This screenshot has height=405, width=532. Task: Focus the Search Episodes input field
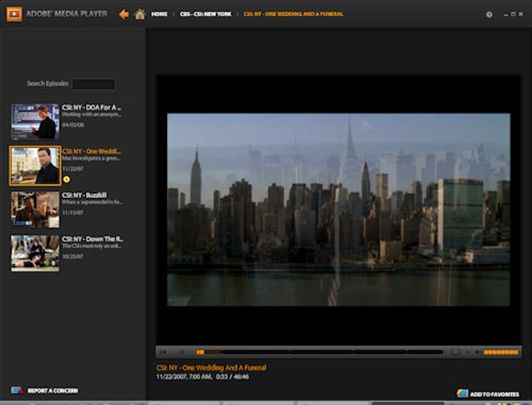coord(94,84)
